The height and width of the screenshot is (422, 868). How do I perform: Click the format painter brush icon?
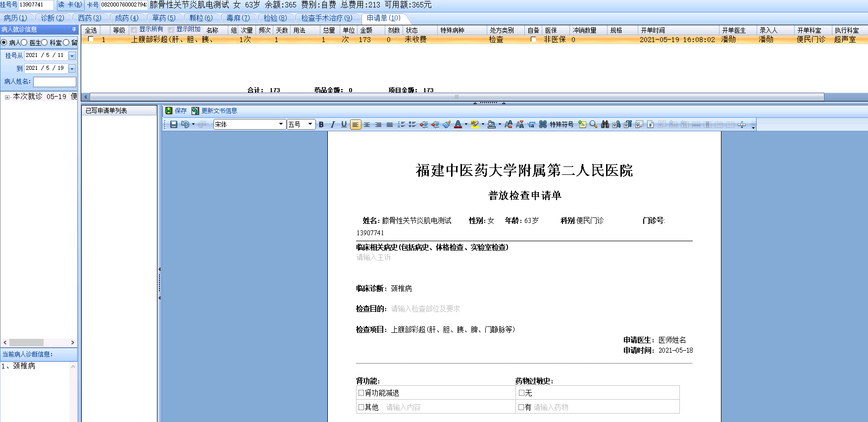coord(447,124)
